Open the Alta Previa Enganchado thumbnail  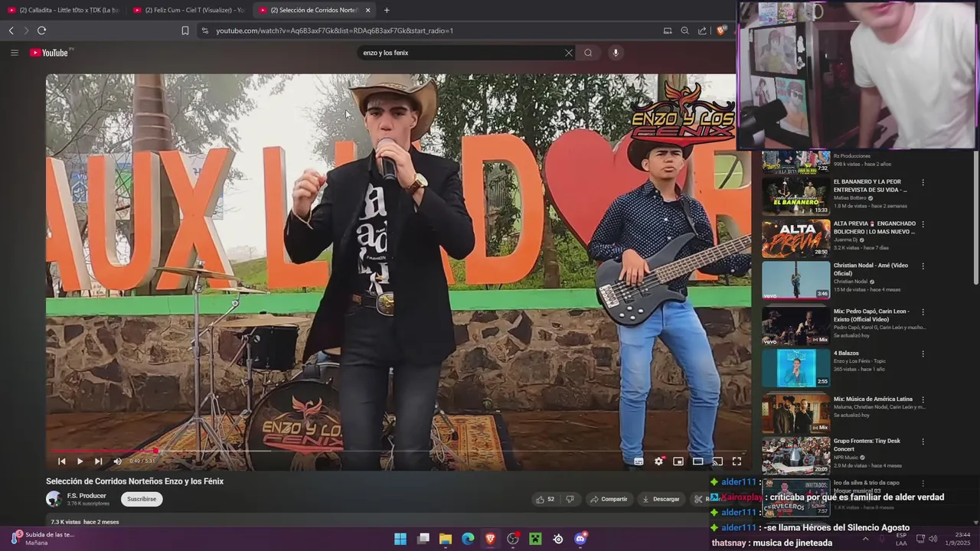click(795, 239)
